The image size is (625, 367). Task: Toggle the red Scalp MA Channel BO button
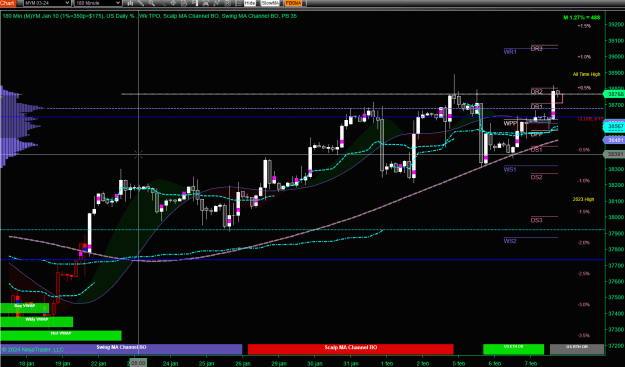pyautogui.click(x=350, y=349)
